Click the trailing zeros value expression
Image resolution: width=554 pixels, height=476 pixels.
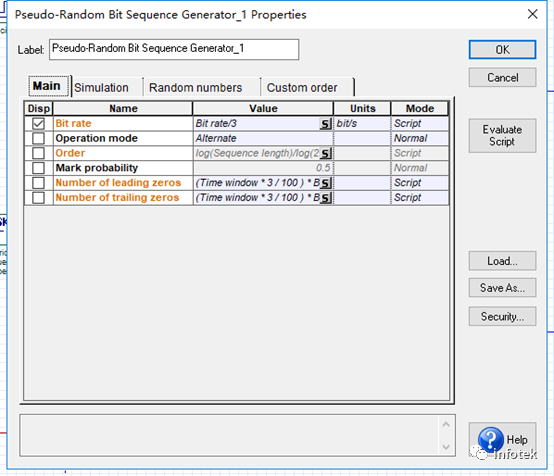(x=257, y=198)
